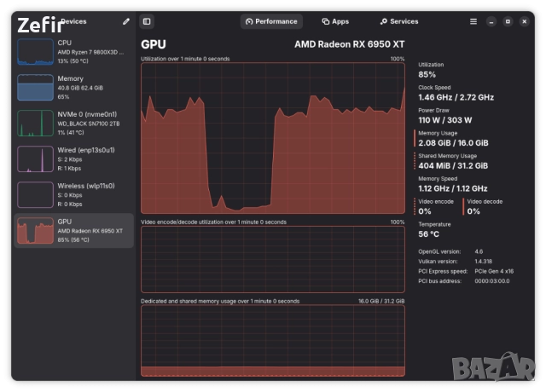
Task: Click the Memory mini graph thumbnail
Action: tap(35, 87)
